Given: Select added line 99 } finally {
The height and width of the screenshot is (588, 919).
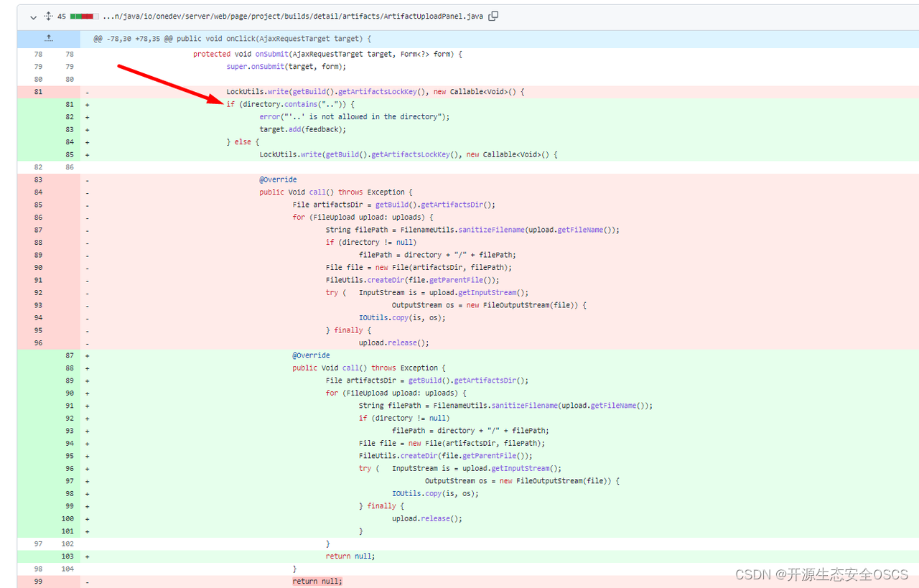Looking at the screenshot, I should (382, 506).
